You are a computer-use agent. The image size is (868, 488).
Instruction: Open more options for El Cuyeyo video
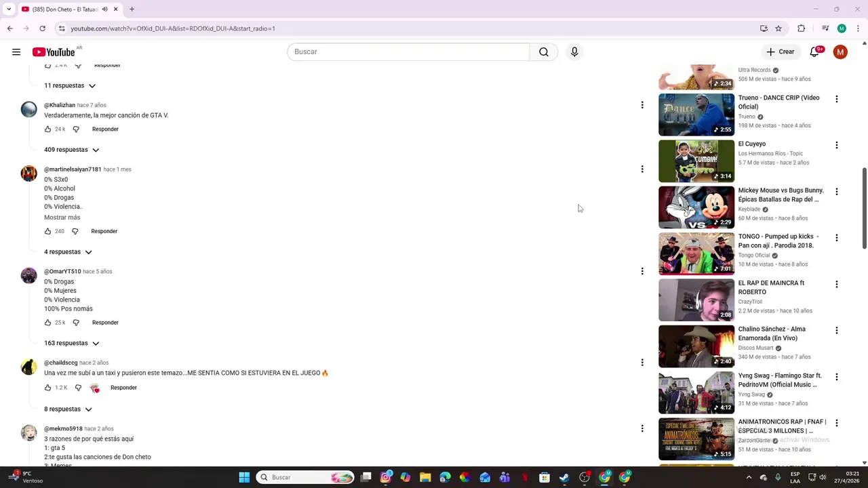pos(837,145)
